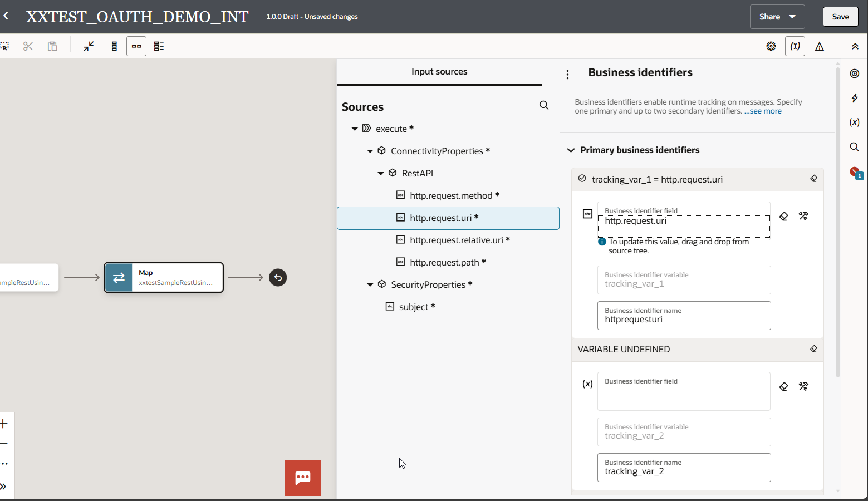Select the Input sources tab
Screen dimensions: 868x501
439,72
